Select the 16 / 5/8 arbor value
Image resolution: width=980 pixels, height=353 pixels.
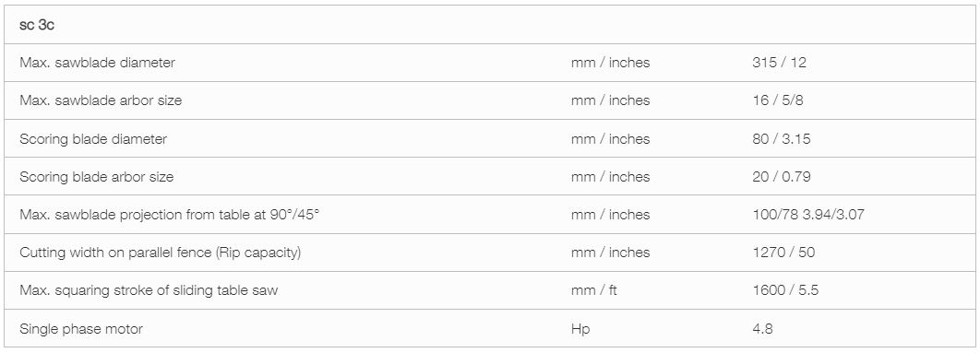tap(778, 100)
